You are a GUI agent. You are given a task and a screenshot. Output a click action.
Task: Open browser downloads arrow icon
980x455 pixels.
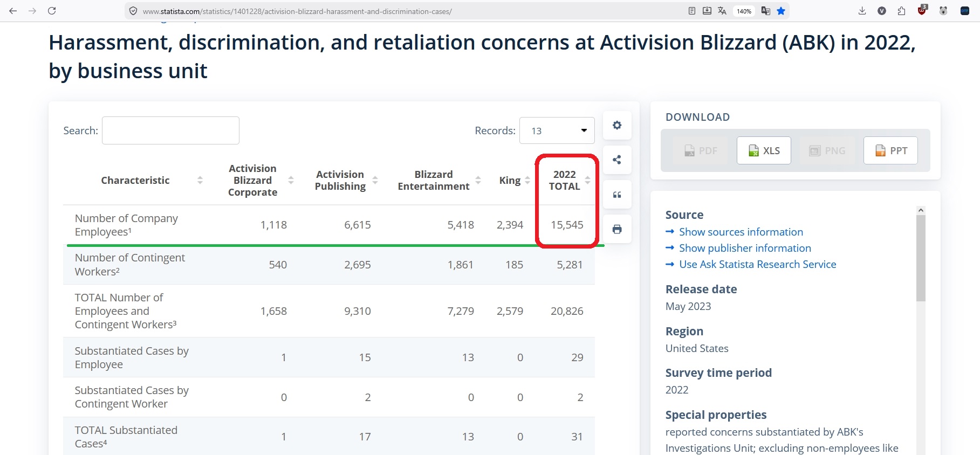coord(862,11)
